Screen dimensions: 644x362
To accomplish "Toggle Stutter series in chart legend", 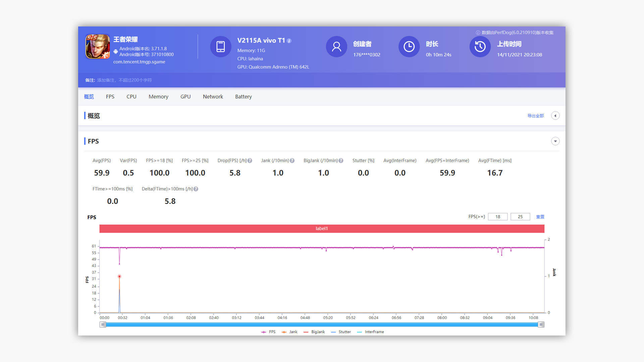I will (x=341, y=332).
